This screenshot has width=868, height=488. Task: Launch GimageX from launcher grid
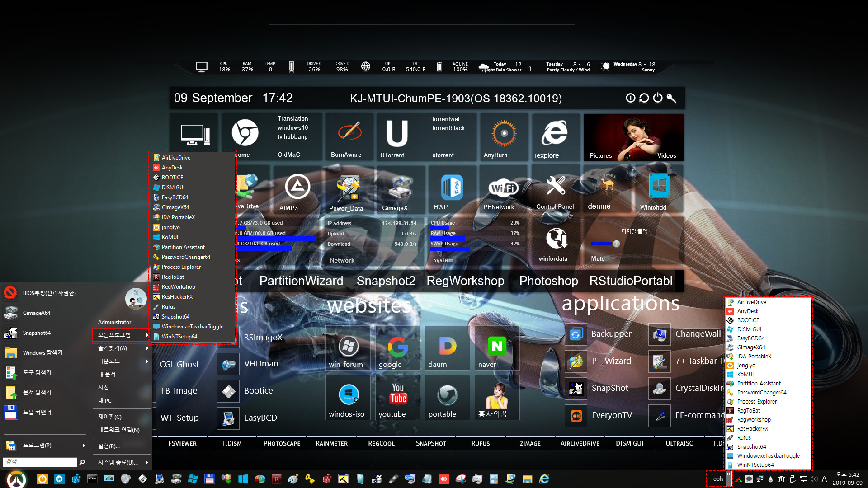coord(400,188)
